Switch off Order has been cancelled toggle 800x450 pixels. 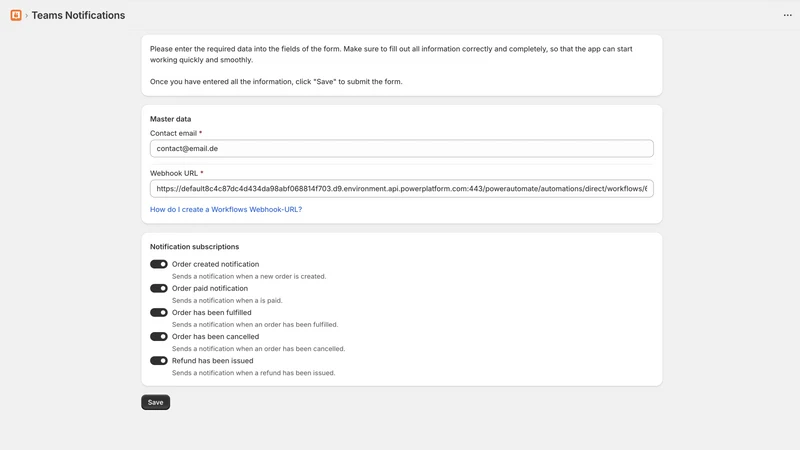159,337
